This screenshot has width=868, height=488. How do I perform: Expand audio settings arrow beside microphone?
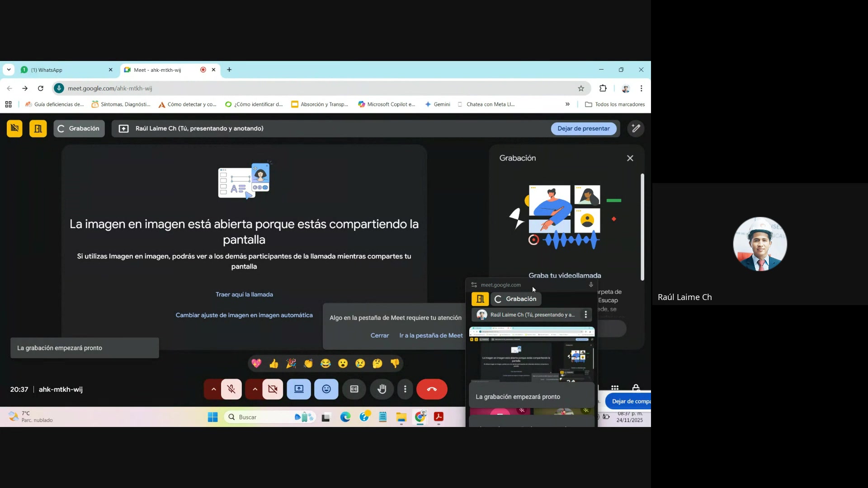(213, 389)
